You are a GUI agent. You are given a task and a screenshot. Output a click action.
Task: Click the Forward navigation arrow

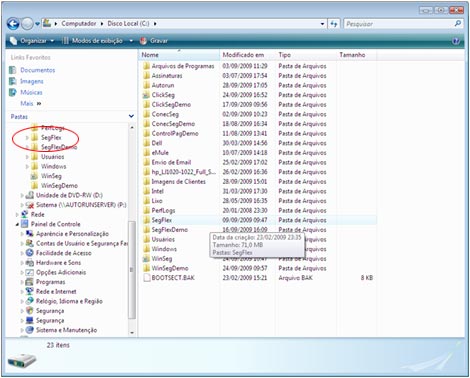[27, 24]
